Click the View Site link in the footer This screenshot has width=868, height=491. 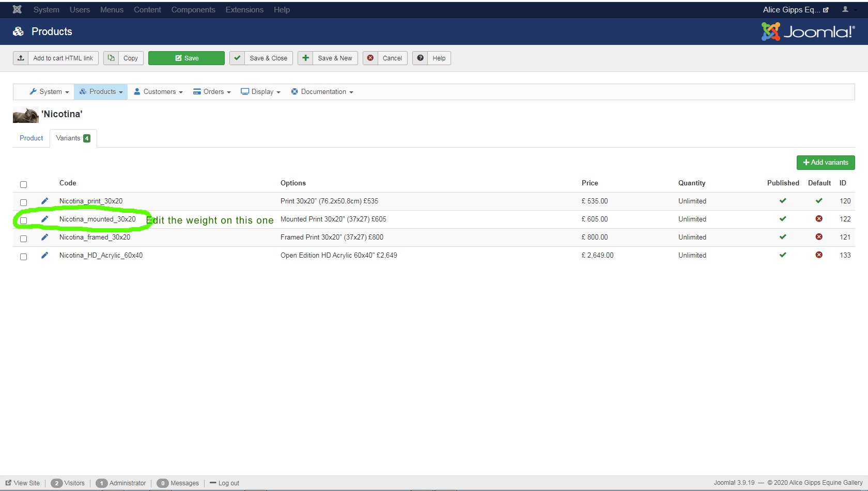23,483
